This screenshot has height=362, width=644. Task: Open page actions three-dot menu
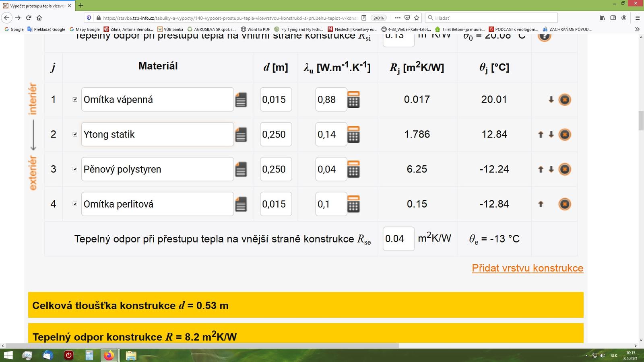tap(397, 18)
